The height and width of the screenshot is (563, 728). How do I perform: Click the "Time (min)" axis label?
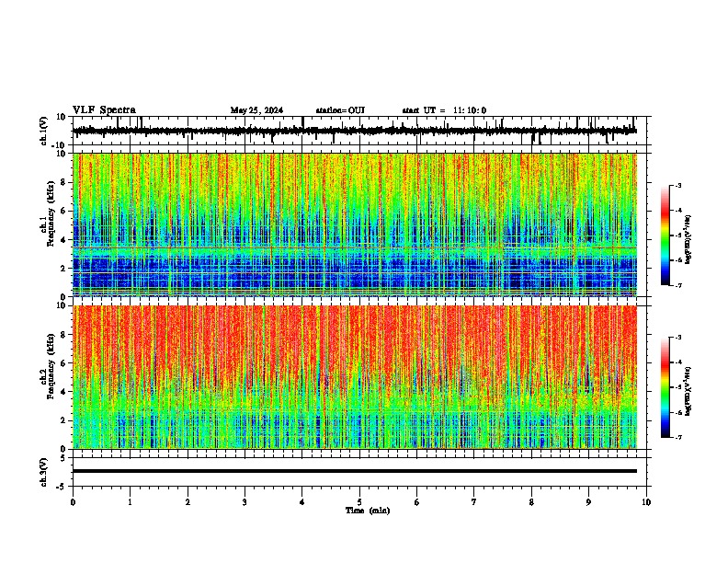(x=368, y=511)
